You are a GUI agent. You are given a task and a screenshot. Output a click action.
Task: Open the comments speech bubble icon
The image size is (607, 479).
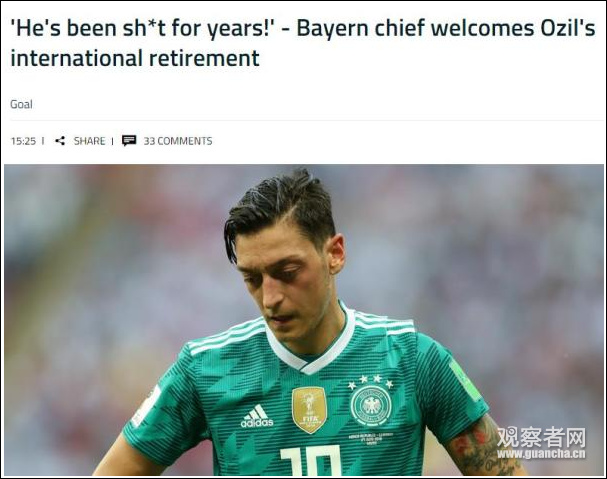129,140
